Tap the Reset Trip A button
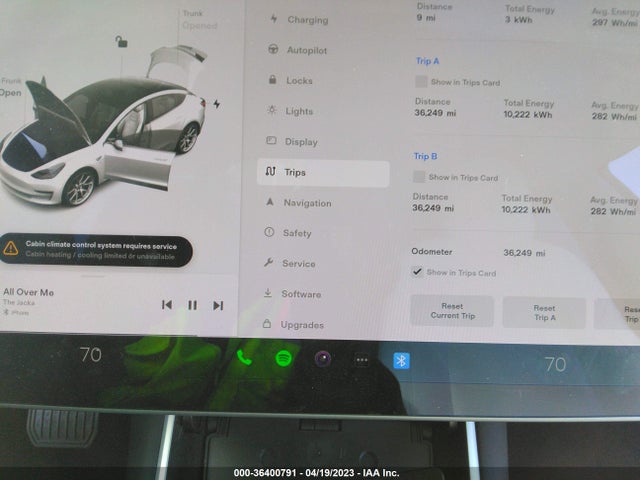The width and height of the screenshot is (640, 480). click(x=544, y=313)
